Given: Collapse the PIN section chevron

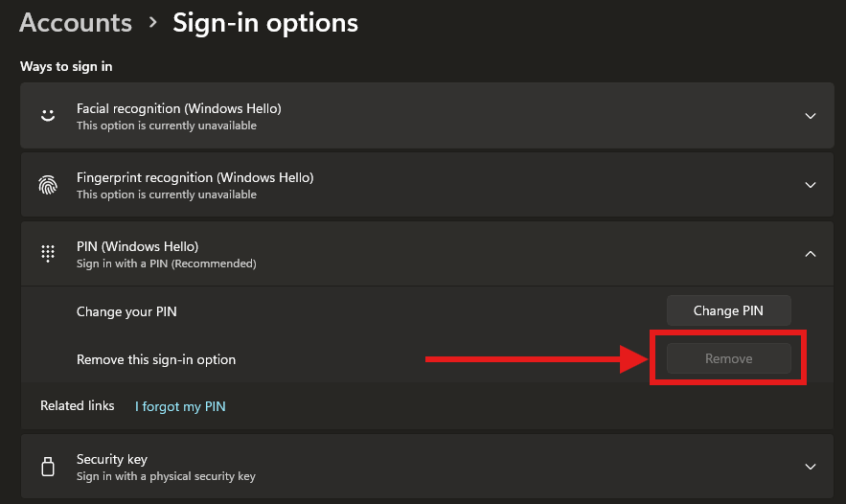Looking at the screenshot, I should pyautogui.click(x=810, y=254).
